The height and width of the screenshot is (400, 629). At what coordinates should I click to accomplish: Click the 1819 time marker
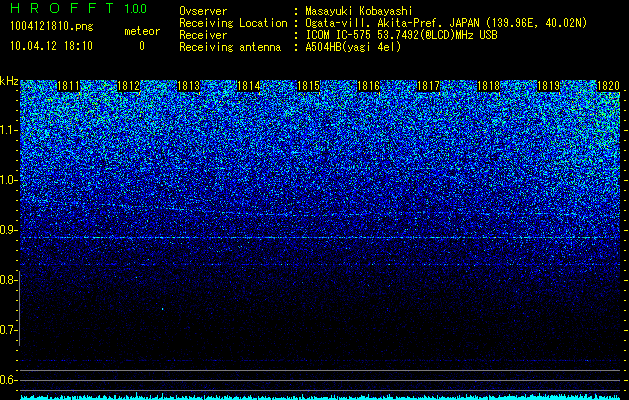click(548, 86)
